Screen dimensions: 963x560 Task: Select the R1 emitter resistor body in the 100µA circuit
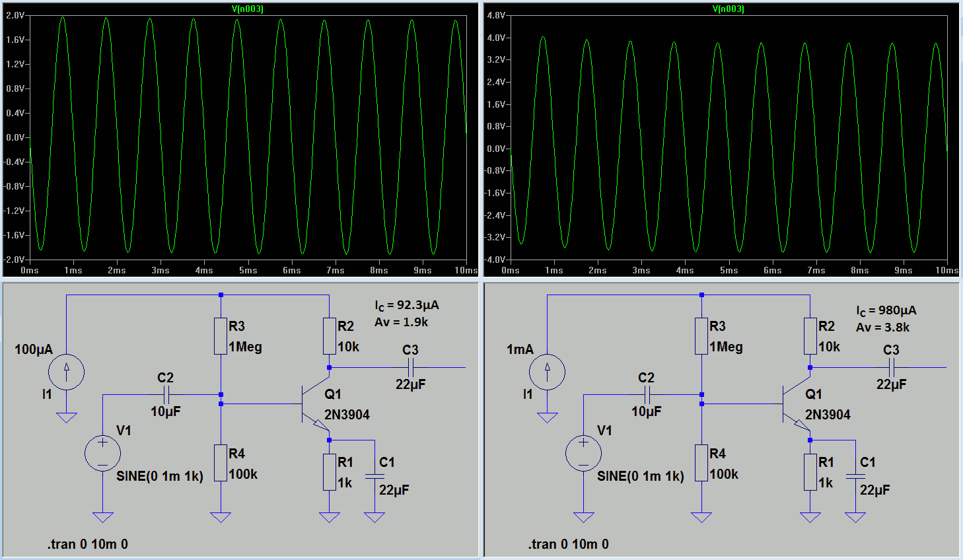tap(330, 472)
